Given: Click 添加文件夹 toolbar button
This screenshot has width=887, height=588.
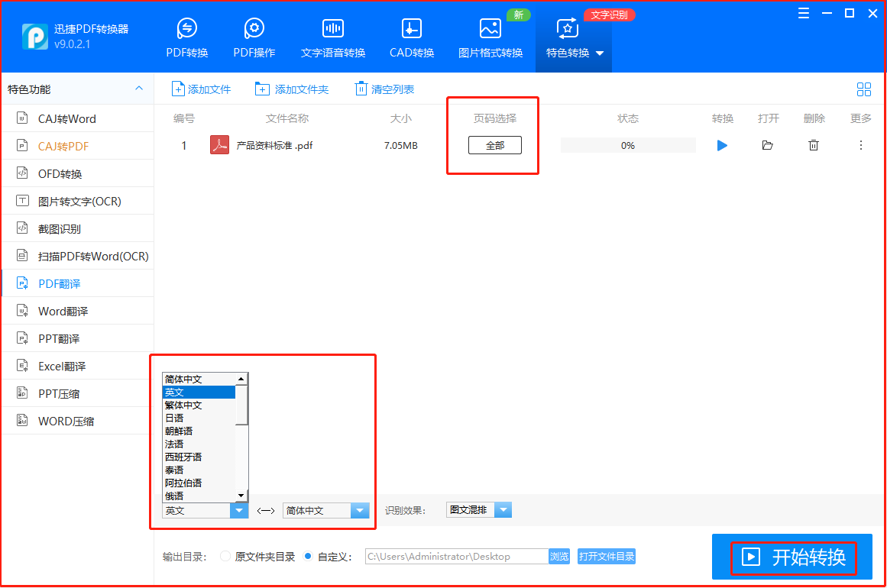Looking at the screenshot, I should pyautogui.click(x=291, y=89).
